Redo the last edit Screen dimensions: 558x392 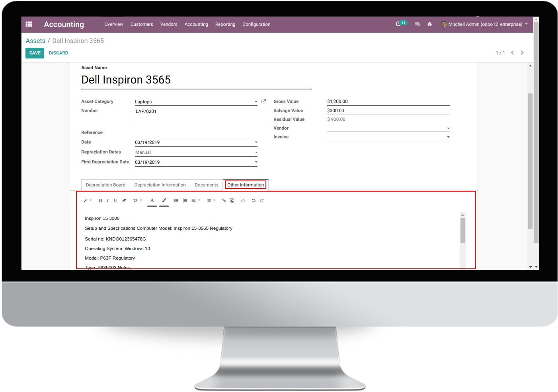point(262,201)
